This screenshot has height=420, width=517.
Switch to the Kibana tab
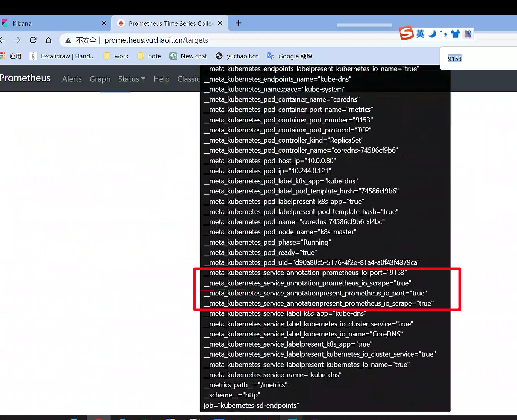(x=52, y=23)
